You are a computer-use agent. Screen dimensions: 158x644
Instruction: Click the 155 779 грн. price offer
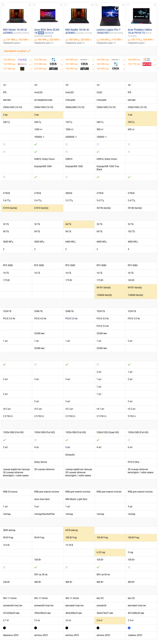tap(134, 64)
